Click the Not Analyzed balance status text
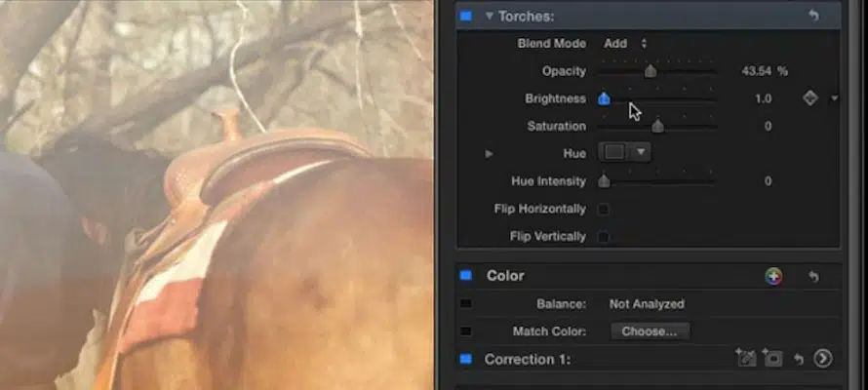Image resolution: width=868 pixels, height=390 pixels. [647, 303]
